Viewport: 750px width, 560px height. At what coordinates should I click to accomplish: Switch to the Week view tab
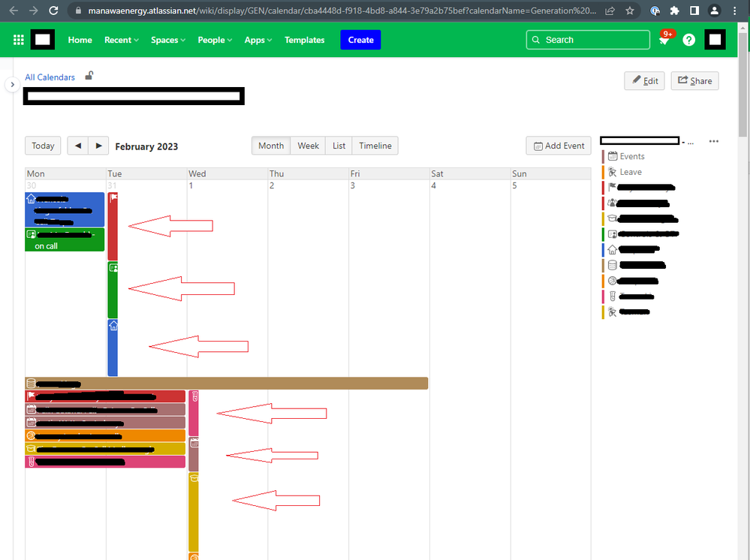click(308, 146)
